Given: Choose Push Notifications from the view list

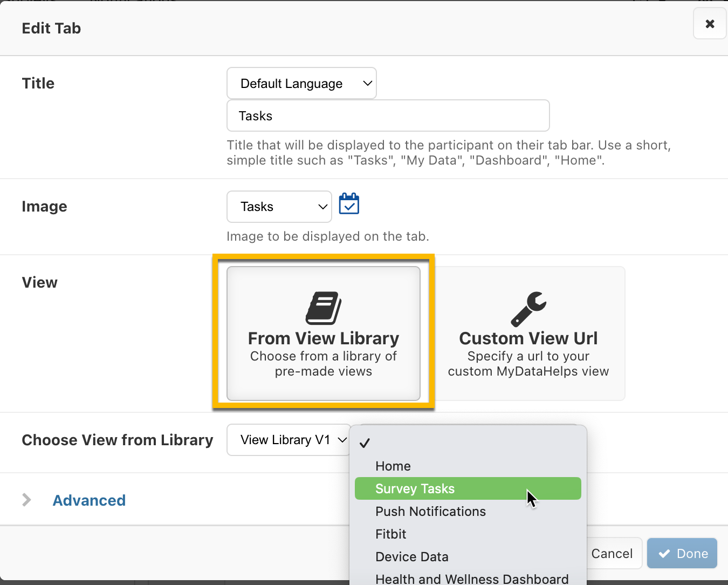Looking at the screenshot, I should [x=468, y=511].
